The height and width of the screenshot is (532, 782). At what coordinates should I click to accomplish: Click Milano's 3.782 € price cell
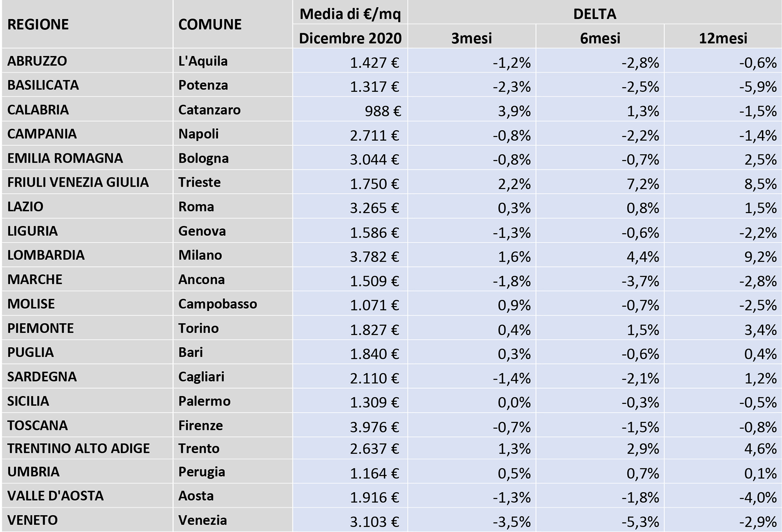tap(374, 257)
